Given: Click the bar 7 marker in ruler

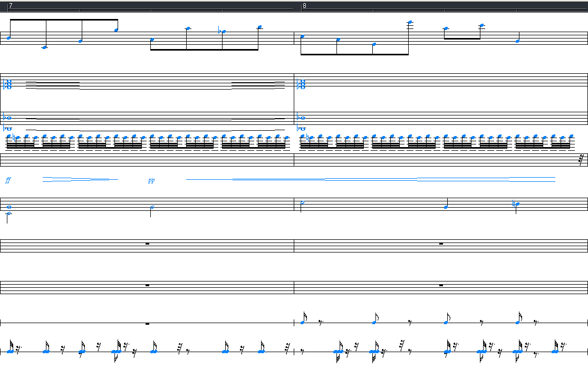Looking at the screenshot, I should (11, 6).
